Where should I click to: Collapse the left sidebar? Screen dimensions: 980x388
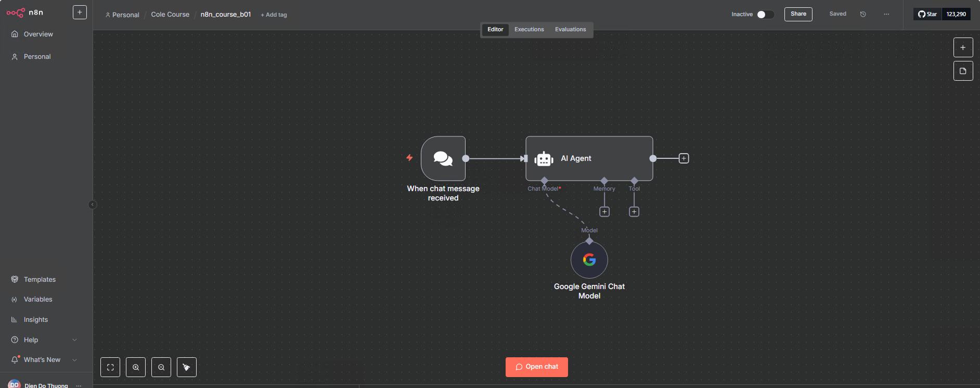click(x=93, y=205)
